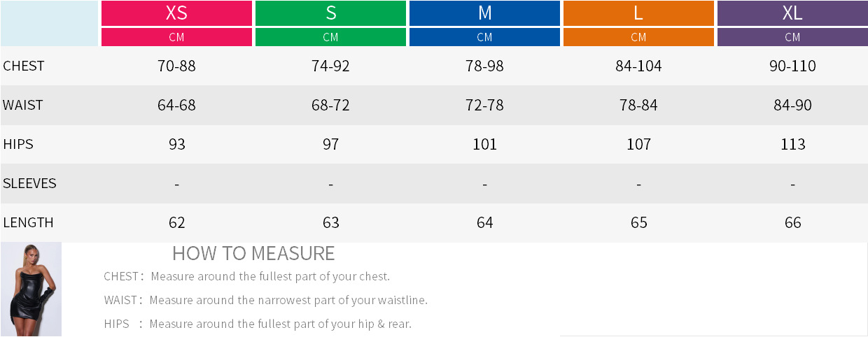Click the XL hips value 113
868x337 pixels.
pos(792,145)
